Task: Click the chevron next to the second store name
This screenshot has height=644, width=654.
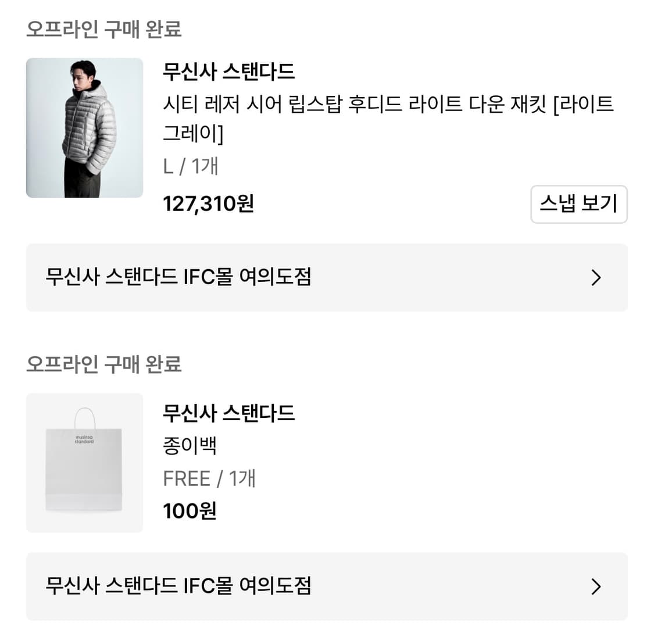Action: point(595,587)
